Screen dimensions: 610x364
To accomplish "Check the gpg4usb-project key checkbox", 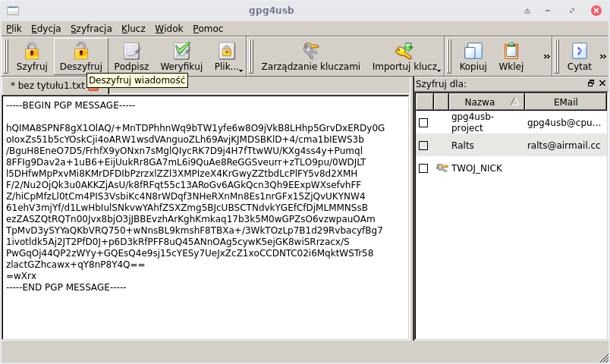I will pos(423,123).
